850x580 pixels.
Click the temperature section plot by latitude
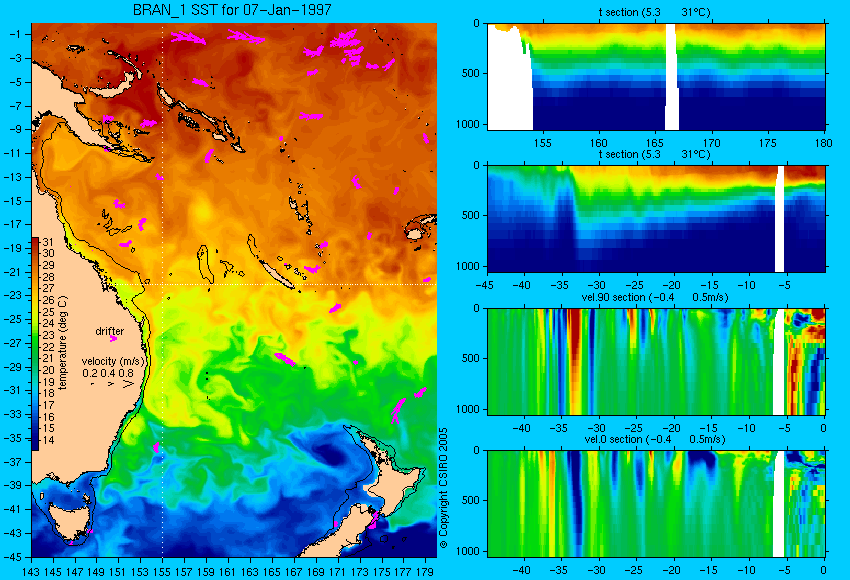(x=656, y=218)
